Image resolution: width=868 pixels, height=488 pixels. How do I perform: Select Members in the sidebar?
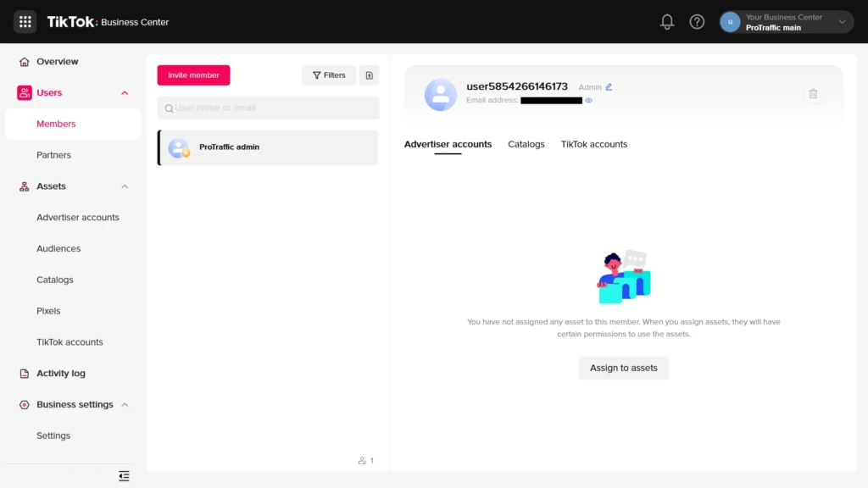point(73,124)
